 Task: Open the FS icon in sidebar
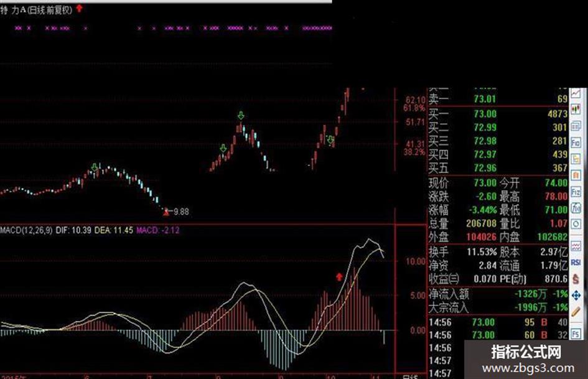tap(576, 333)
